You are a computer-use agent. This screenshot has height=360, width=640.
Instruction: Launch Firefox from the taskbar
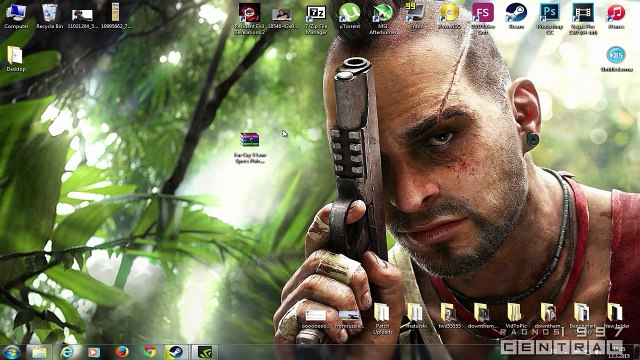pos(122,352)
